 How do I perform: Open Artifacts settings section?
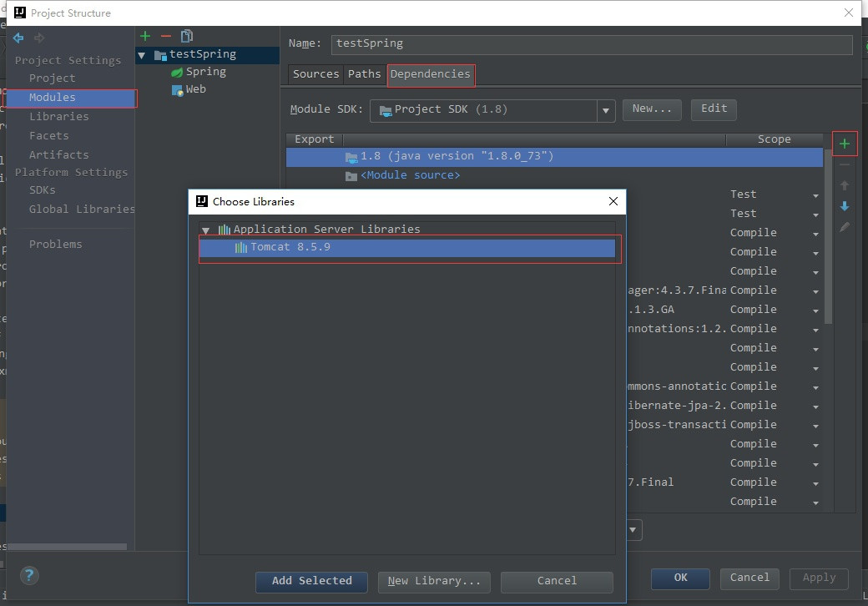coord(58,154)
